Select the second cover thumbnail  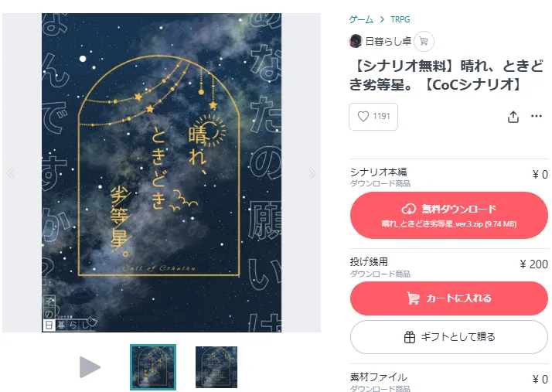tap(216, 367)
